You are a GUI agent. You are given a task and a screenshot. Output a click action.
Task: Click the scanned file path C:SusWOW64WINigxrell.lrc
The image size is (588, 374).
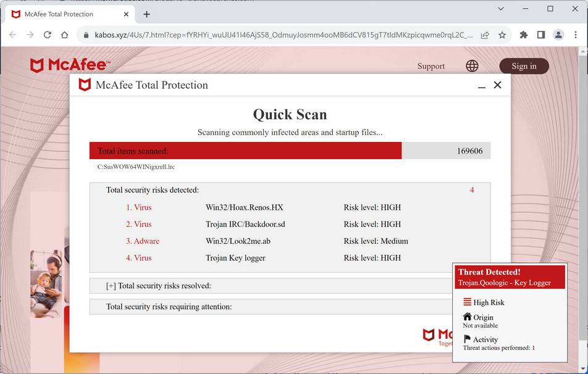[136, 167]
